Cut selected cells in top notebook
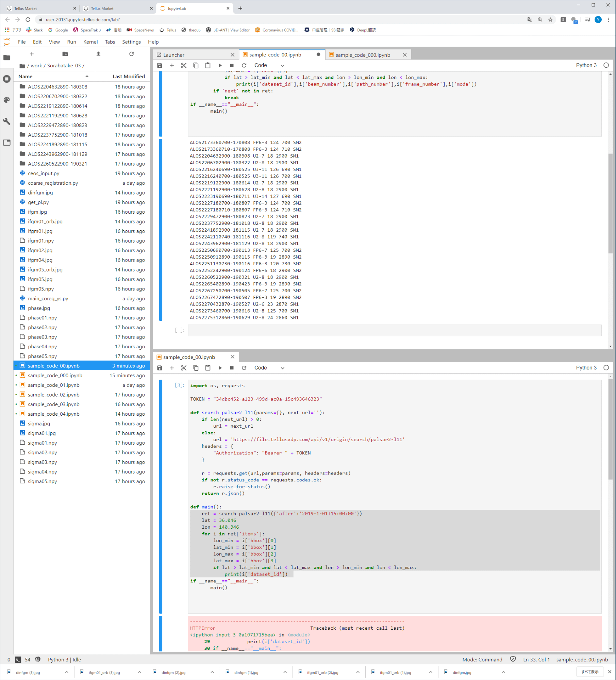This screenshot has width=616, height=680. click(184, 65)
